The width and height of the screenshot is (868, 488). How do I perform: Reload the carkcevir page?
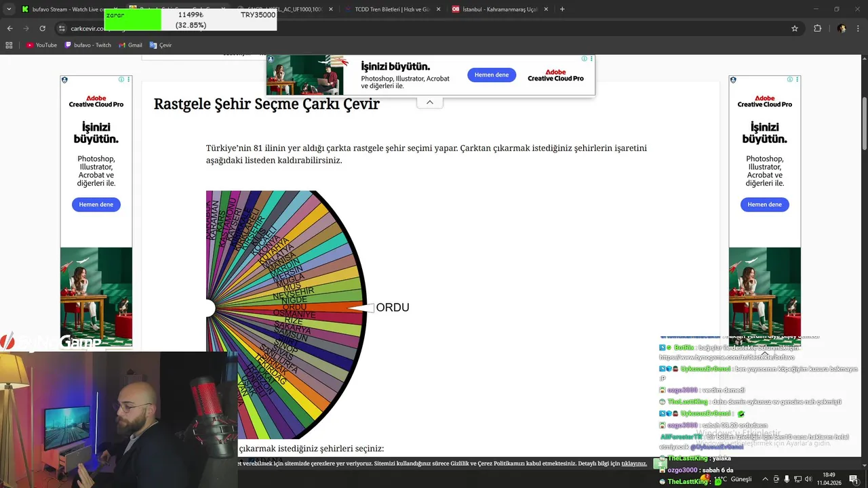pyautogui.click(x=42, y=28)
